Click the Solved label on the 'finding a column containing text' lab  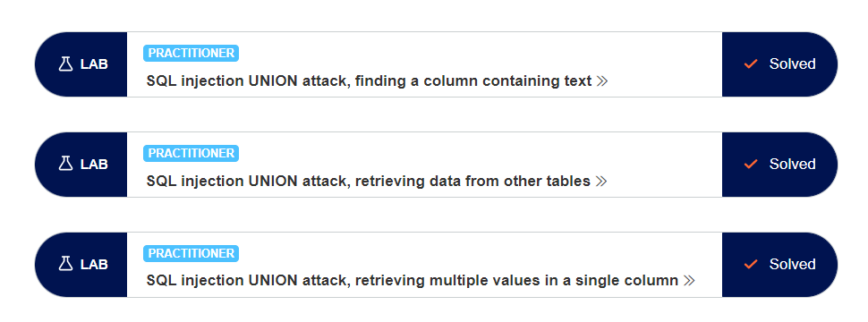coord(792,64)
